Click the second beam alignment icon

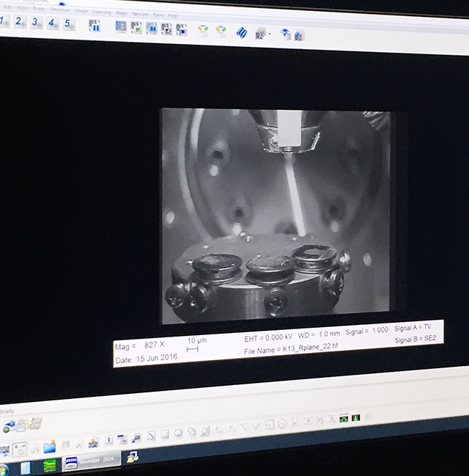pyautogui.click(x=221, y=32)
